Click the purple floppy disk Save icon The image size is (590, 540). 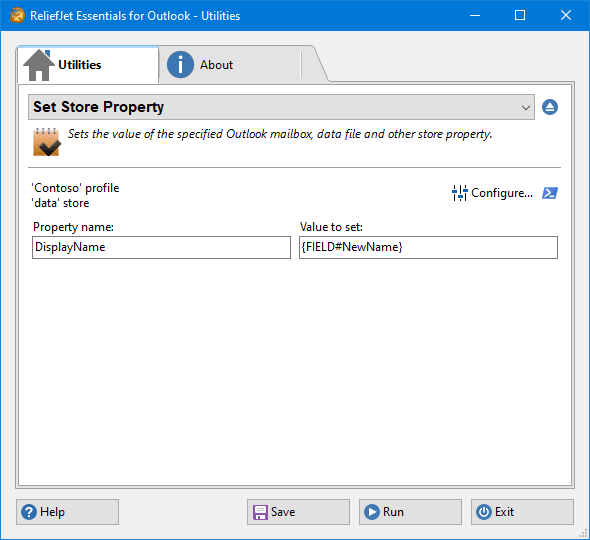260,512
